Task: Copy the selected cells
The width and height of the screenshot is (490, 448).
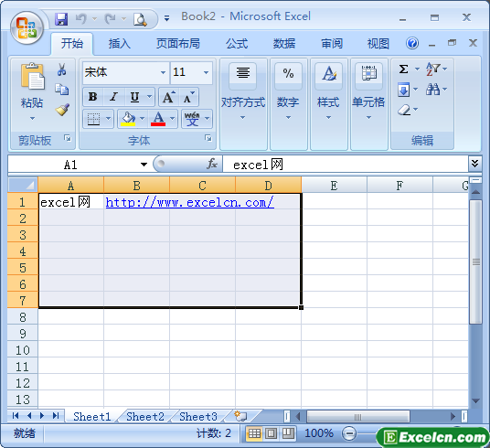Action: pyautogui.click(x=62, y=89)
